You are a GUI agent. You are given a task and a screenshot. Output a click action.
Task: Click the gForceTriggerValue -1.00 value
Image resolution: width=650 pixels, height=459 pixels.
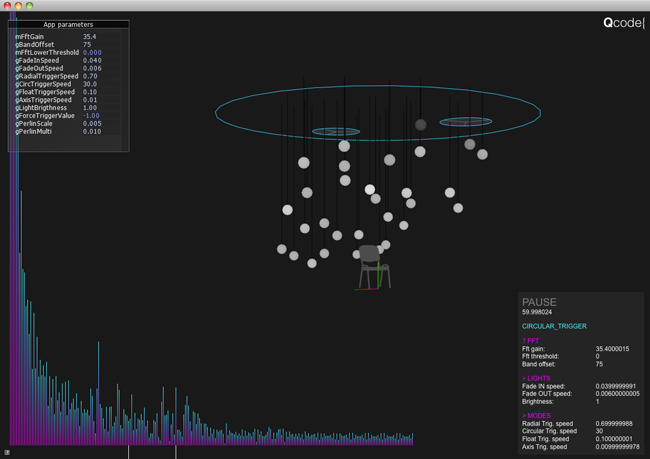pos(92,116)
